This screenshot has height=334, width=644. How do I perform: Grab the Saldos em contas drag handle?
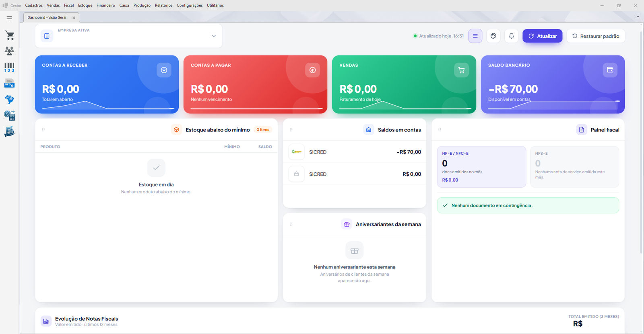(291, 130)
